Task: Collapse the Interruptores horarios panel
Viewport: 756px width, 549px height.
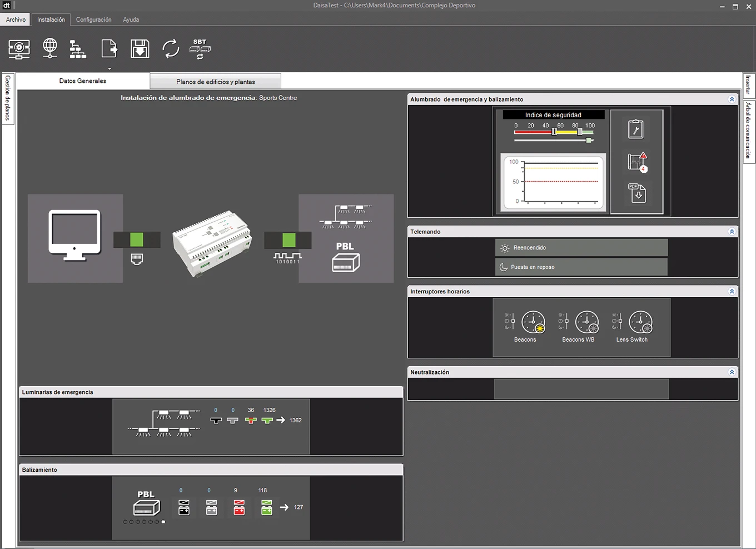Action: coord(732,291)
